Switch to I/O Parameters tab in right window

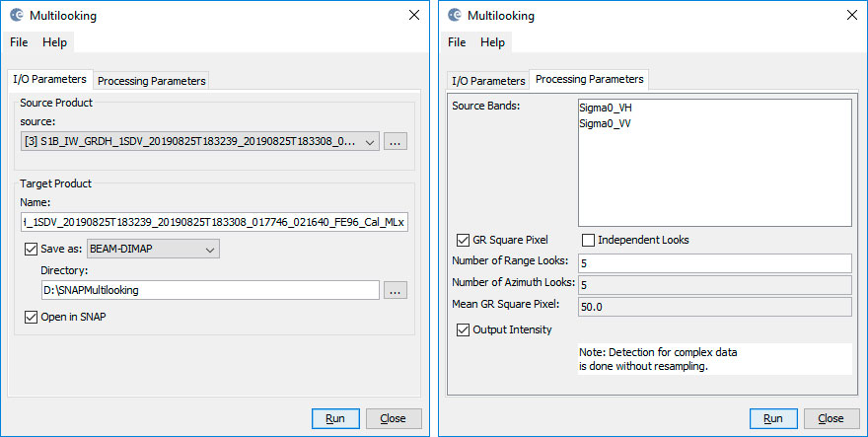point(488,81)
